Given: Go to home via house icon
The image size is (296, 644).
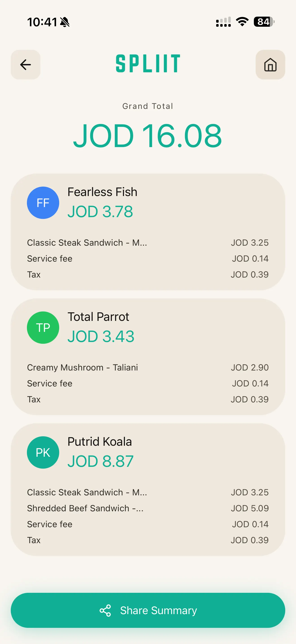Looking at the screenshot, I should pos(270,65).
